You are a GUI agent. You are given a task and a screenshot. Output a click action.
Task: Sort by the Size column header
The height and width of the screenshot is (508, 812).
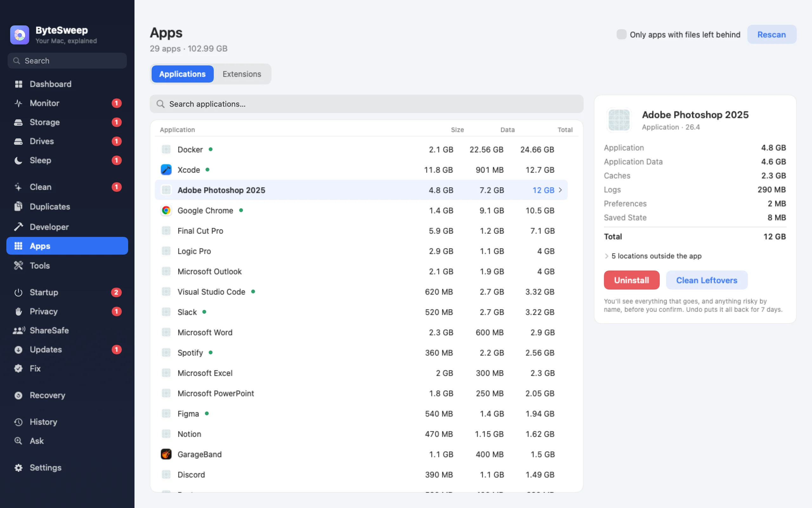(457, 130)
